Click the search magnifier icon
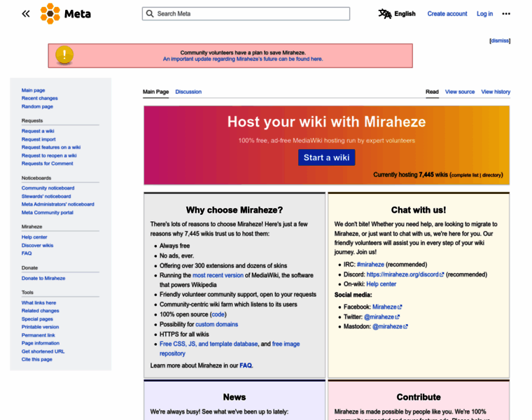 150,13
